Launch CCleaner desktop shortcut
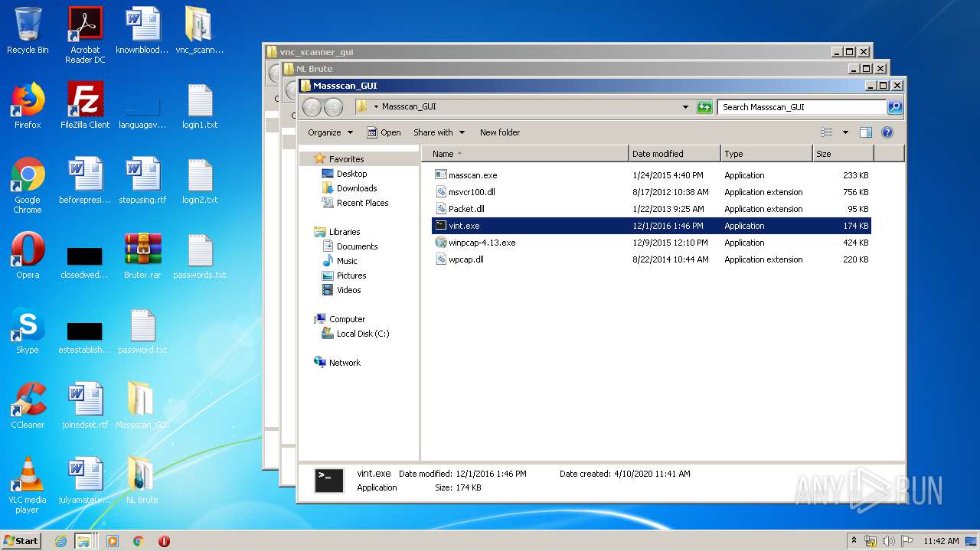 (x=28, y=406)
